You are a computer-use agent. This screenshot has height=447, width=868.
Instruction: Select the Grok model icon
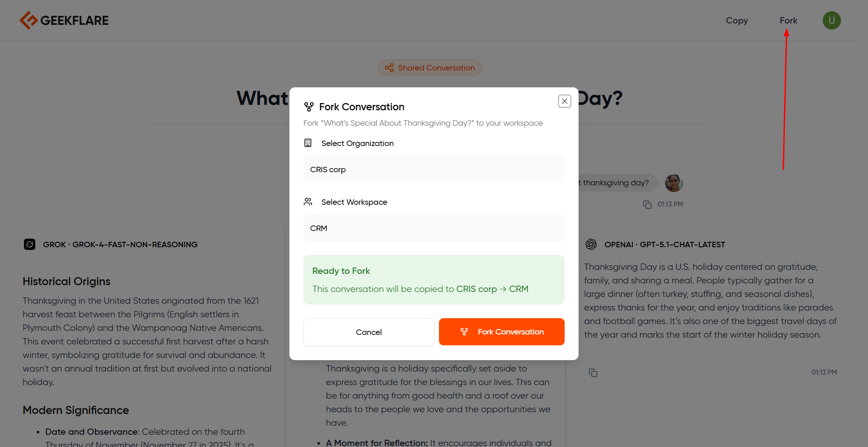tap(29, 244)
